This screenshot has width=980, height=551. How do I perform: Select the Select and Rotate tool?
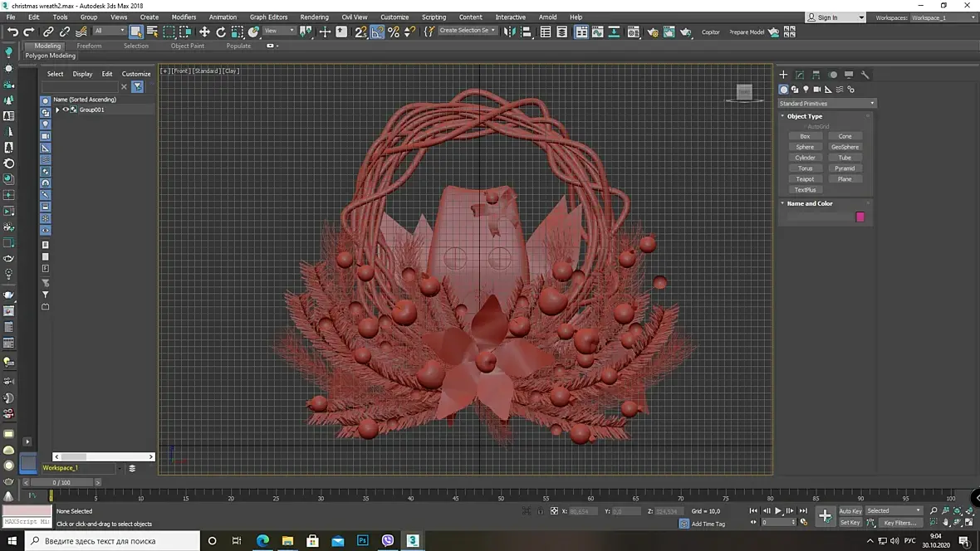pyautogui.click(x=221, y=32)
